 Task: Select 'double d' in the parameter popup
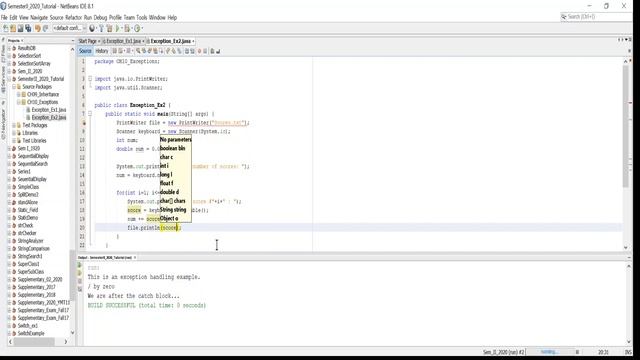click(169, 192)
